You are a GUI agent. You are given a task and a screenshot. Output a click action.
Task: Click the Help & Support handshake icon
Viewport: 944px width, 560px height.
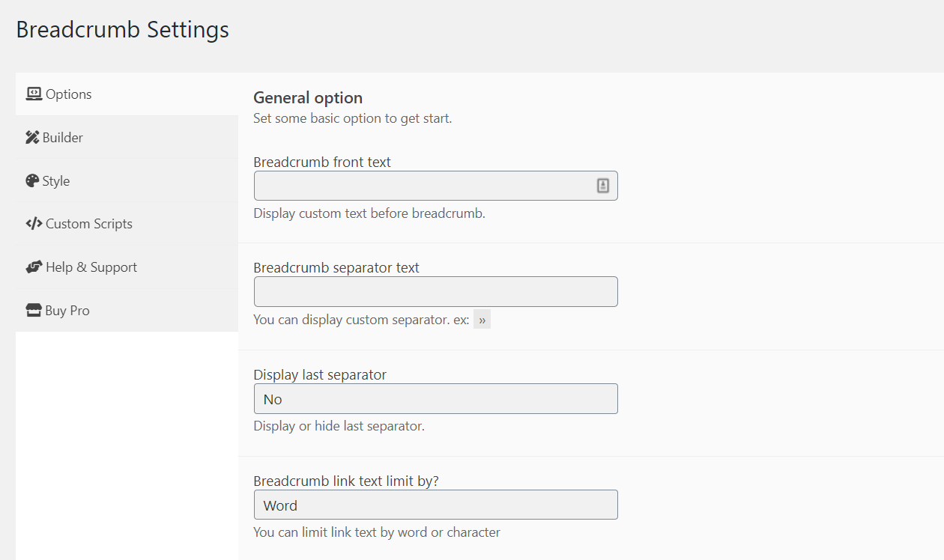pyautogui.click(x=34, y=267)
